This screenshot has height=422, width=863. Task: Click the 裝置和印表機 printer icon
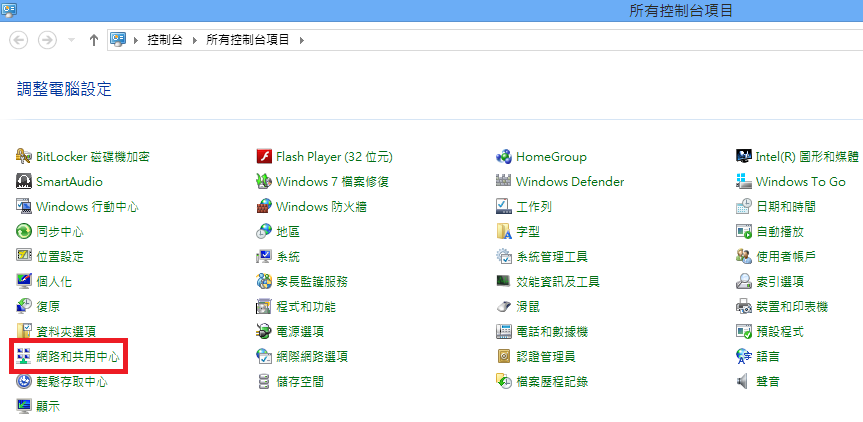744,306
